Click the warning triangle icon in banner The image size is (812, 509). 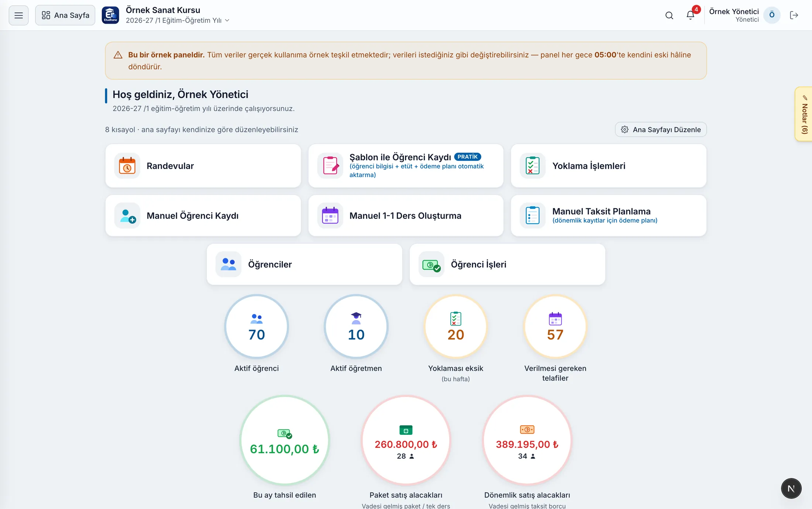pyautogui.click(x=118, y=55)
